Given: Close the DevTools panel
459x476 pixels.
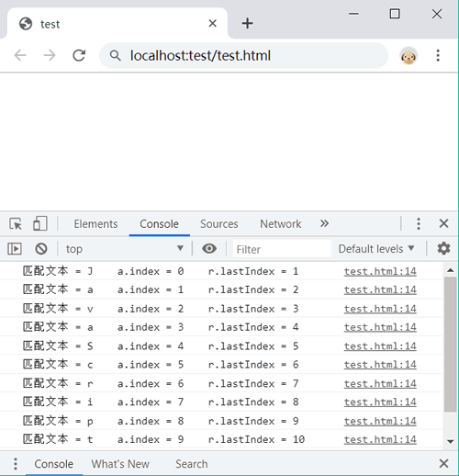Looking at the screenshot, I should [443, 223].
